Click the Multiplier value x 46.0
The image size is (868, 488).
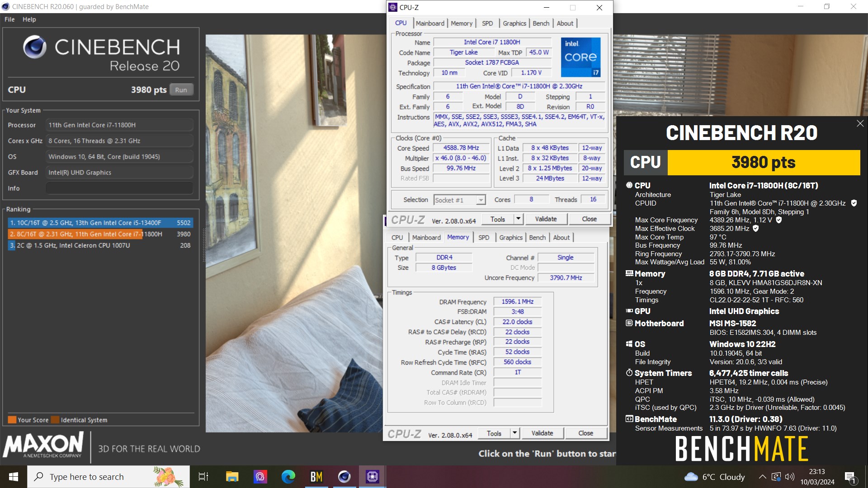461,158
